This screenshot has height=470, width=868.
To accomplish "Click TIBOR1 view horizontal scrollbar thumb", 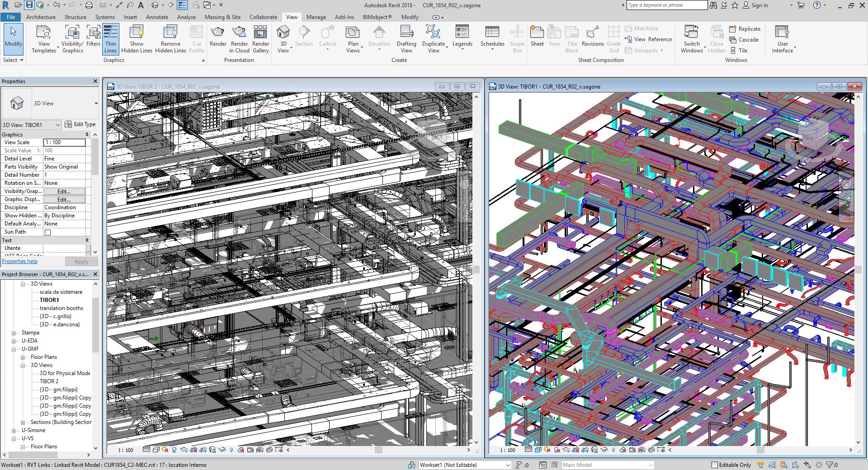I will click(760, 450).
